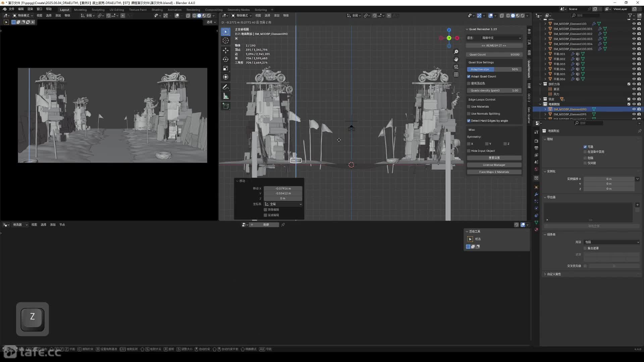Toggle the camera view icon
The width and height of the screenshot is (644, 362).
456,67
